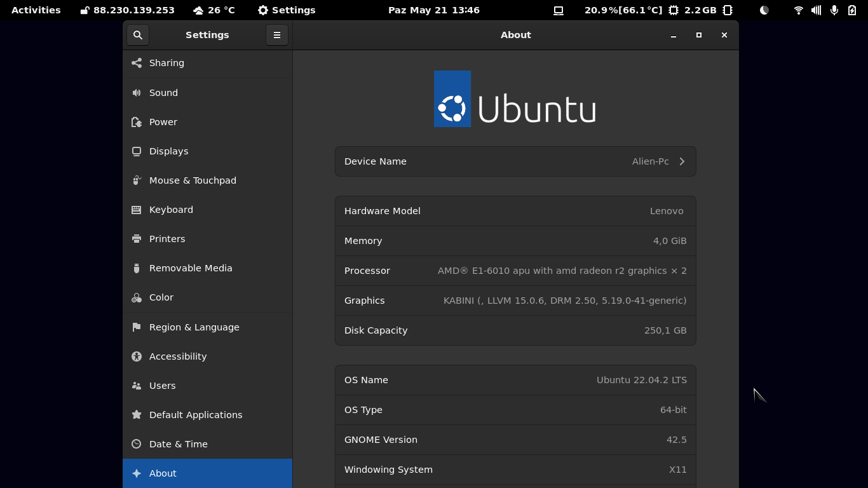Click the weather 26 °C indicator
The height and width of the screenshot is (488, 868).
[214, 10]
